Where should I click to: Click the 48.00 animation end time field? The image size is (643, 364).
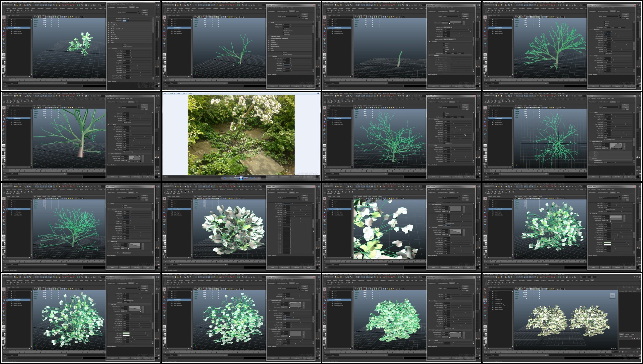[x=609, y=355]
